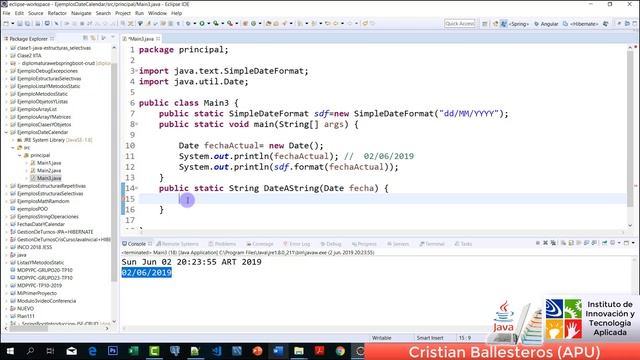Click the console Terminate stop icon
Viewport: 640px width, 360px height.
[x=538, y=243]
